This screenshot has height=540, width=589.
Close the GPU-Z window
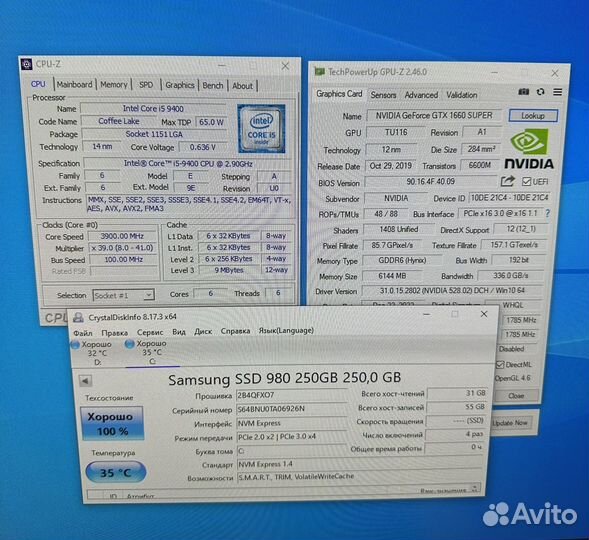pos(555,73)
